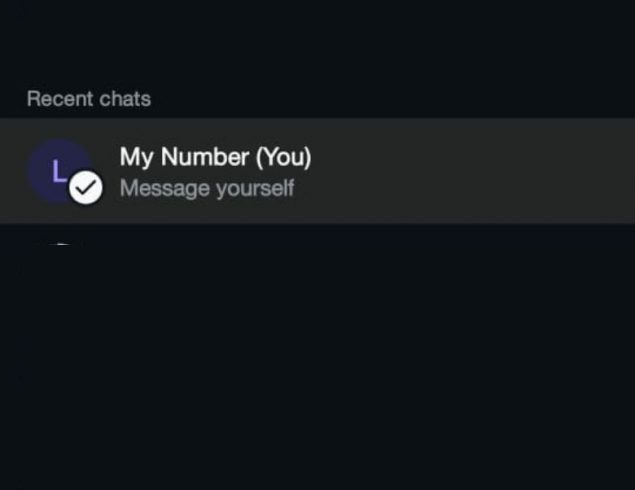Click the purple L avatar icon

[56, 168]
